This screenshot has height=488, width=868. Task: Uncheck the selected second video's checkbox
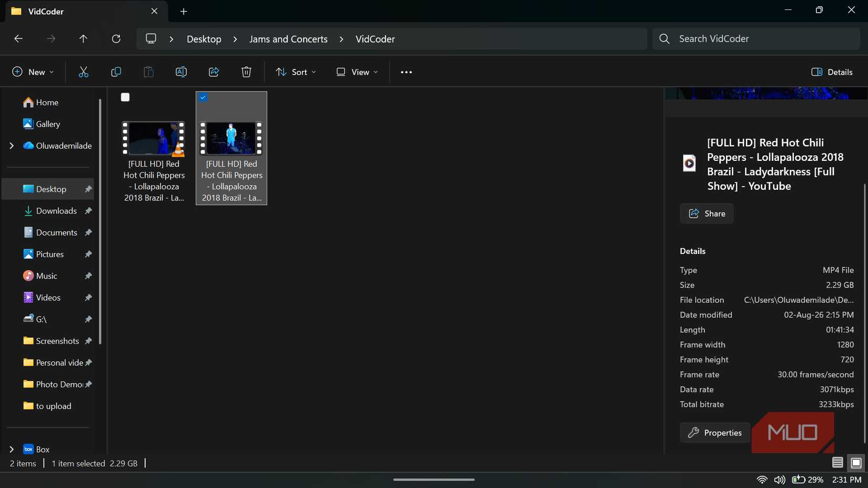[203, 97]
